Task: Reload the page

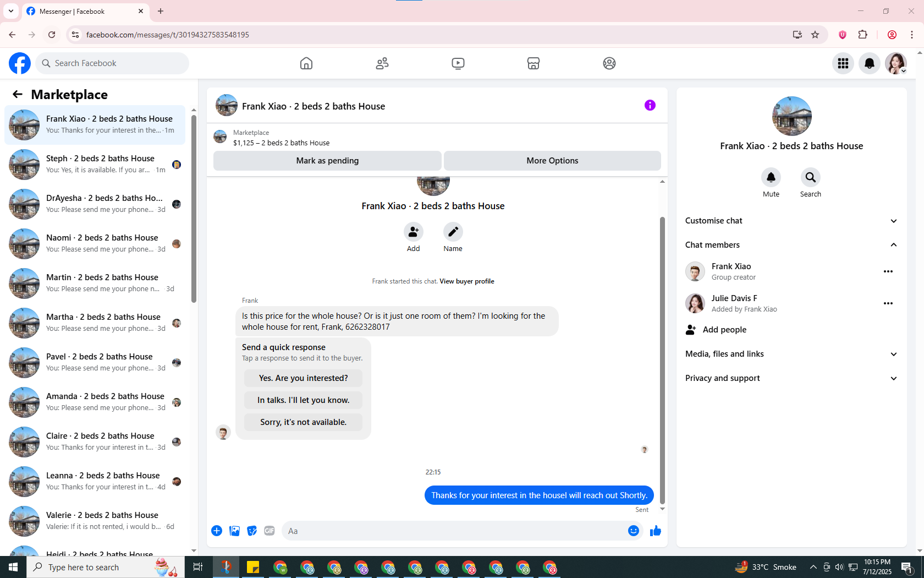Action: 52,35
